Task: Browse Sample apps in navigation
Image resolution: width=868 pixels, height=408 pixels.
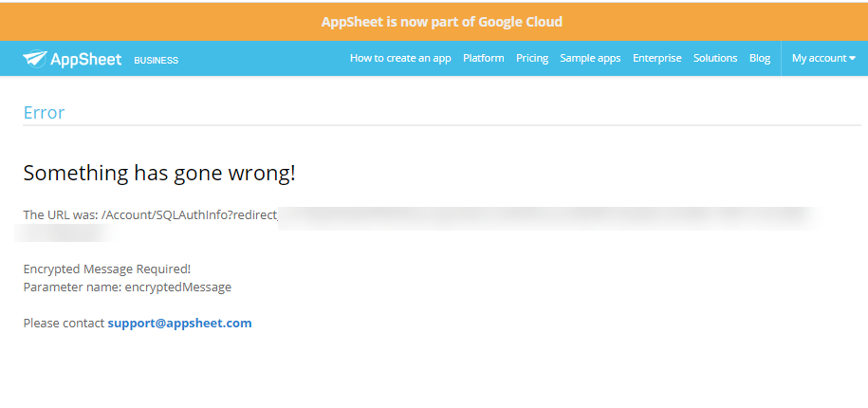Action: [x=590, y=58]
